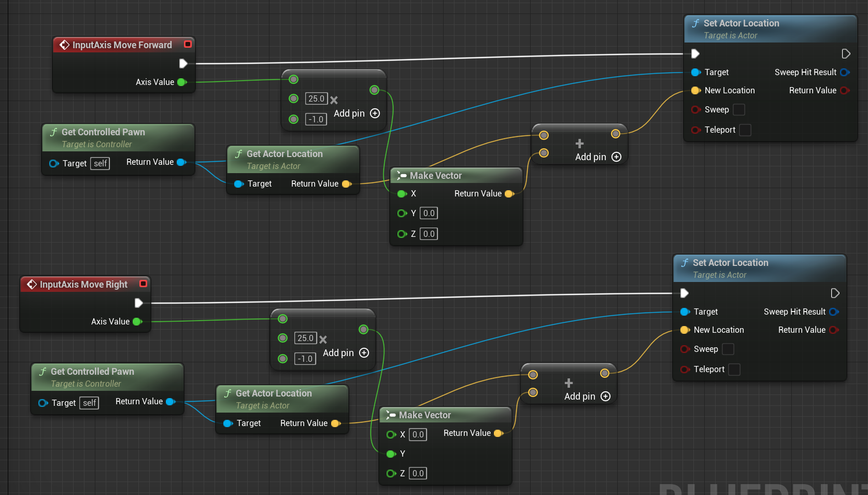Click Z value field in lower Make Vector
Viewport: 868px width, 495px height.
(x=418, y=473)
